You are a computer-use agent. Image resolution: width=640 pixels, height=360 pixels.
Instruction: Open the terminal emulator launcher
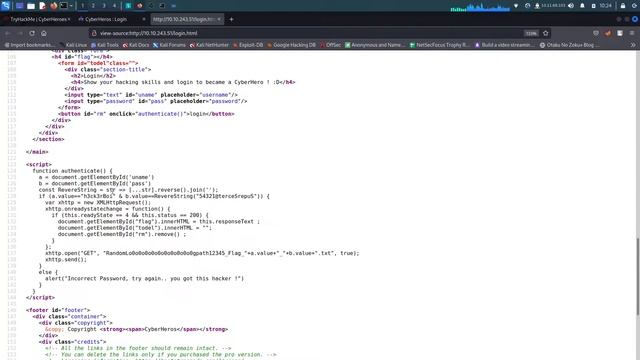(64, 6)
